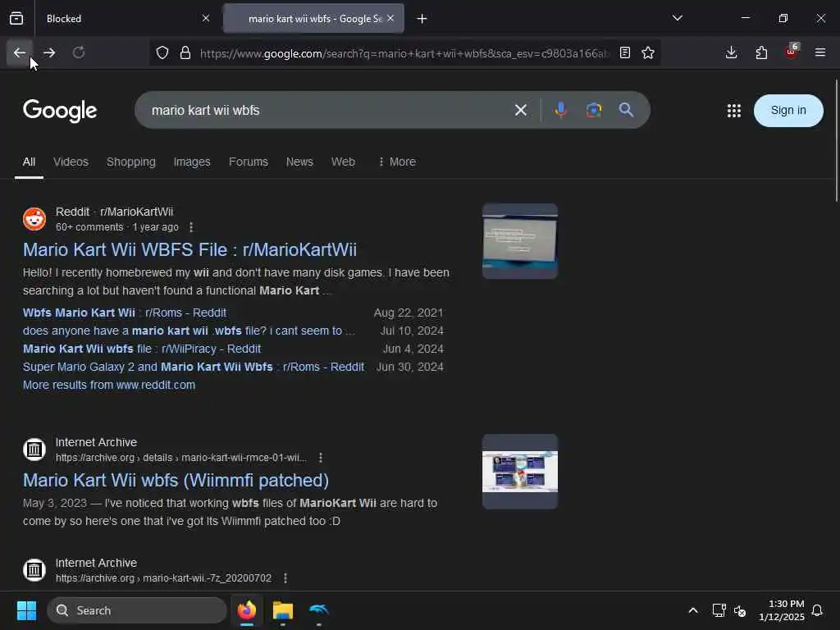Open options dots beside Reddit result
840x630 pixels.
coord(191,227)
